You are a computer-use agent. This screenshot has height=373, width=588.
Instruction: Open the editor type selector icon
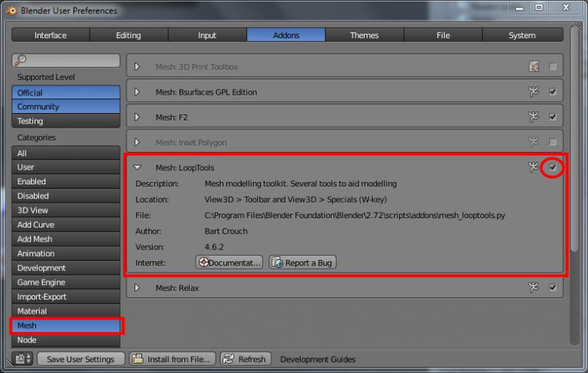click(x=24, y=359)
